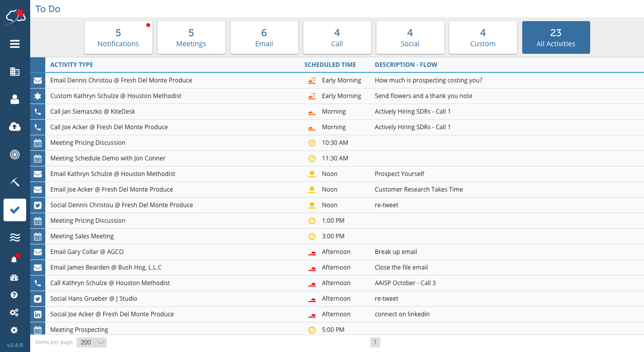Click page 1 pagination button
This screenshot has height=352, width=644.
375,342
